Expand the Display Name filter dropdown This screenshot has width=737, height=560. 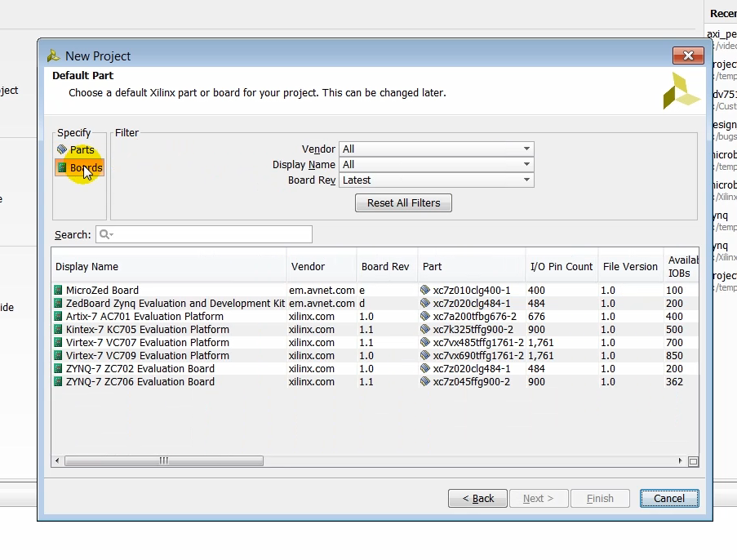click(437, 165)
